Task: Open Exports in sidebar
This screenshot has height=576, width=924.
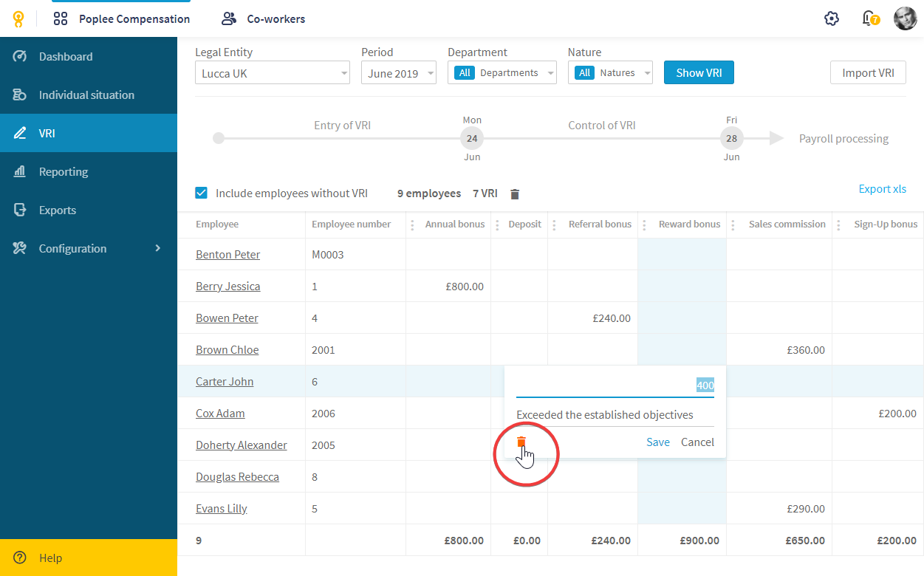Action: 89,210
